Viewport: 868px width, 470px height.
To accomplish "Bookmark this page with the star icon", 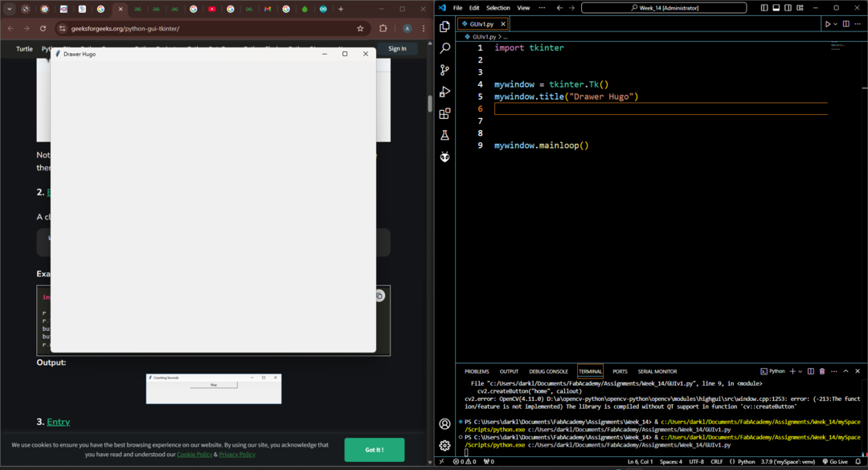I will pos(360,28).
